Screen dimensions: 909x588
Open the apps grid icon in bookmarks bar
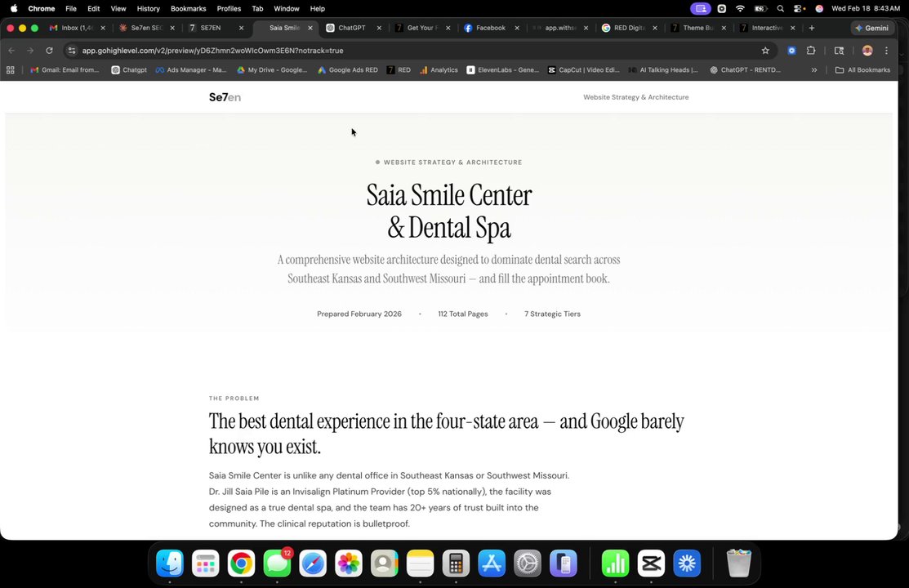pyautogui.click(x=11, y=70)
